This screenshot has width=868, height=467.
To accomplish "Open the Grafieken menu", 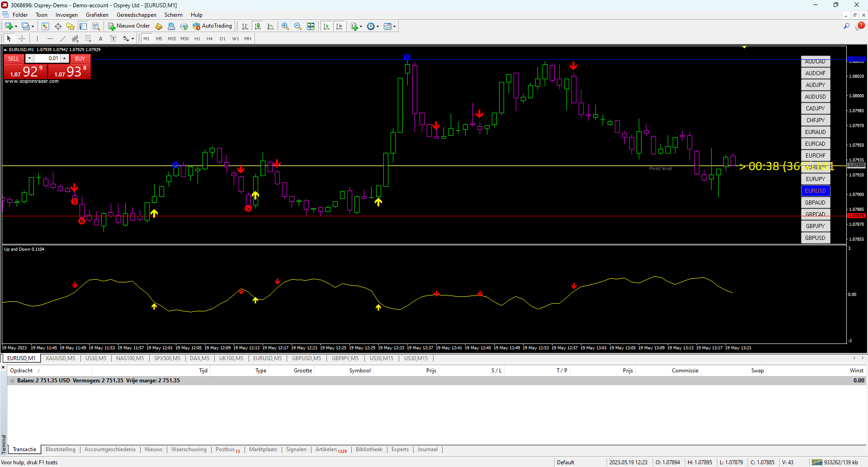I will tap(97, 15).
